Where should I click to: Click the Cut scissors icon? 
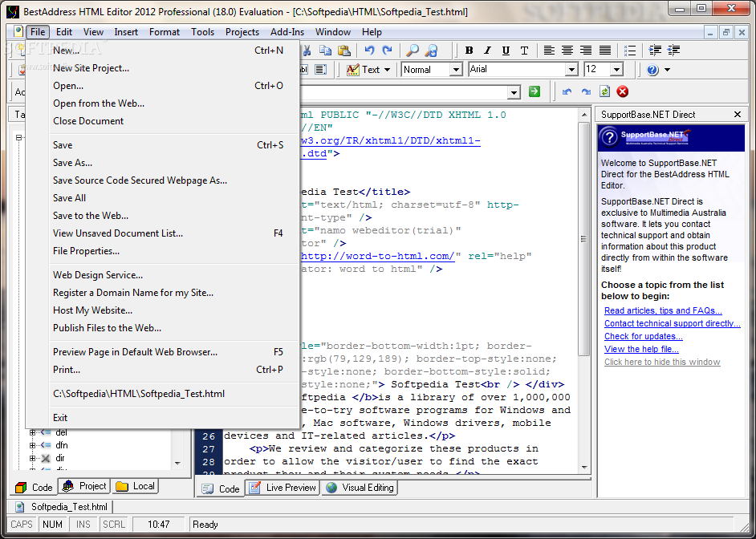tap(307, 50)
